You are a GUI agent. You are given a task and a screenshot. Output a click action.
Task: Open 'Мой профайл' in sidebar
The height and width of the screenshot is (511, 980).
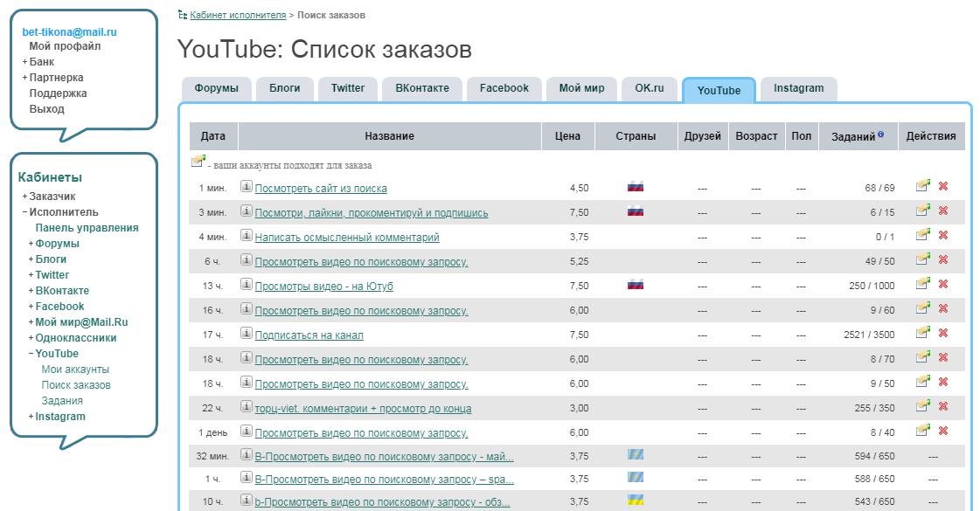[65, 46]
